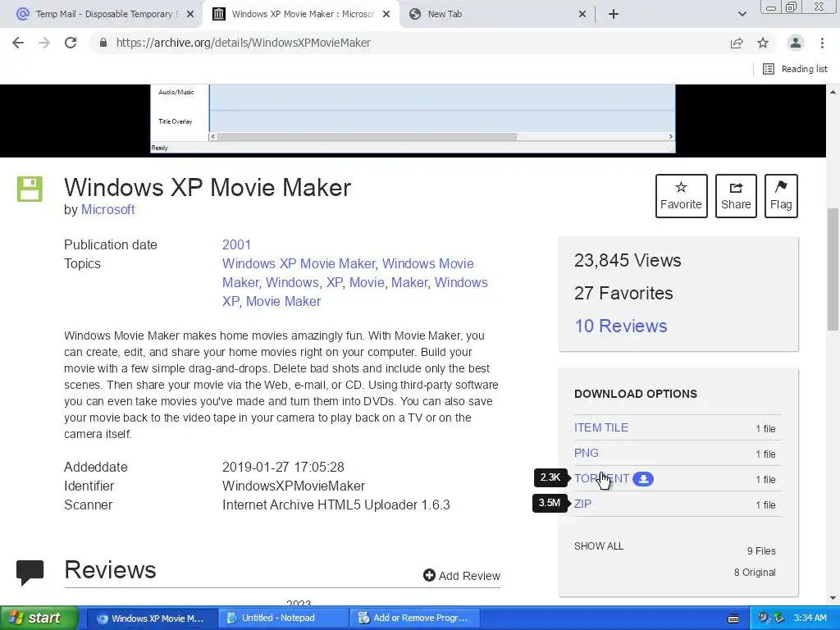Bookmark this page with the star icon
The width and height of the screenshot is (840, 630).
click(763, 43)
